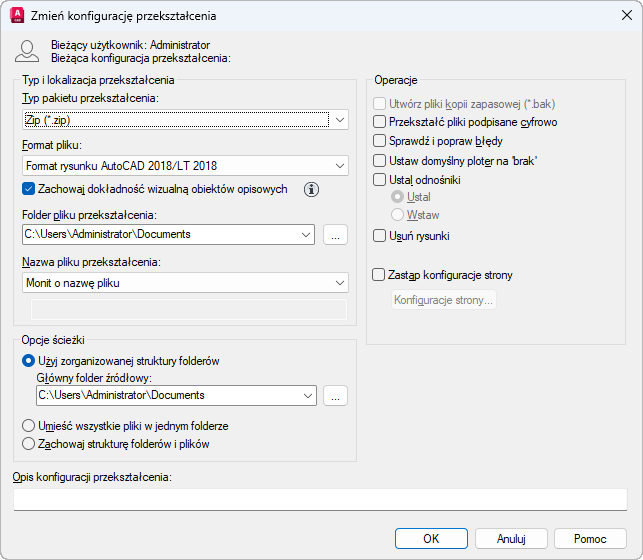Viewport: 643px width, 560px height.
Task: Check Sprawdź i popraw błędy
Action: [x=379, y=141]
